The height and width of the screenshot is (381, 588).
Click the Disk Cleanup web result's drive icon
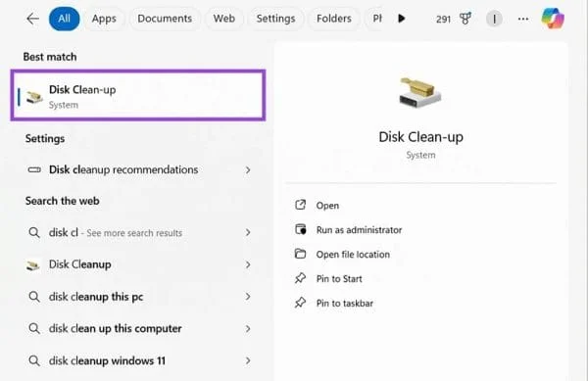click(33, 265)
